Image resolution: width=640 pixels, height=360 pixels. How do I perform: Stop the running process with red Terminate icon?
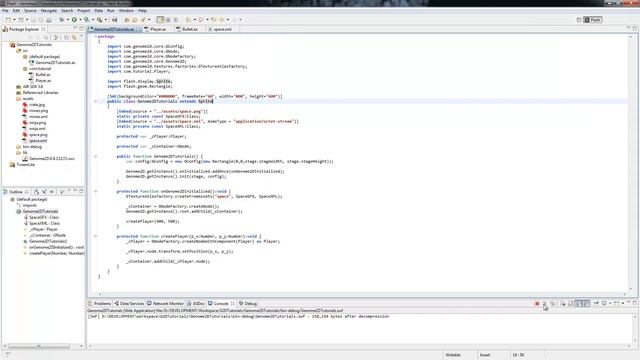(x=537, y=304)
